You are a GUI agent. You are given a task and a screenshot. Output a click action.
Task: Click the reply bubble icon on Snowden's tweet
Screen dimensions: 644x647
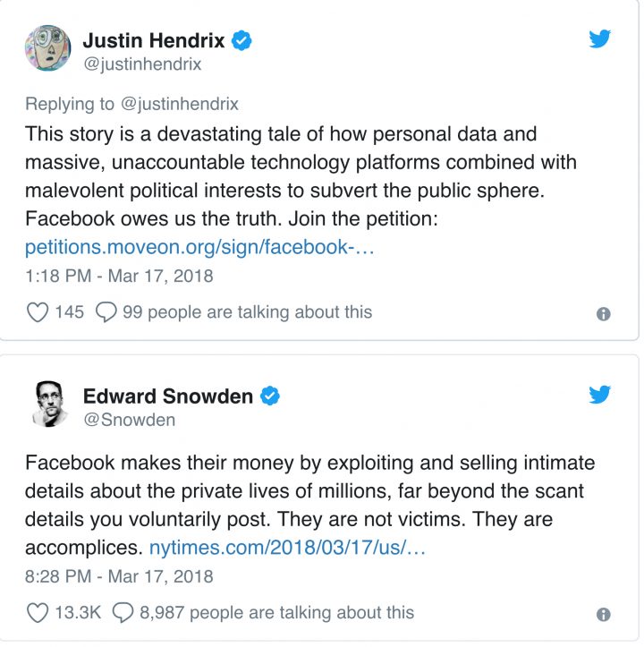(x=123, y=612)
